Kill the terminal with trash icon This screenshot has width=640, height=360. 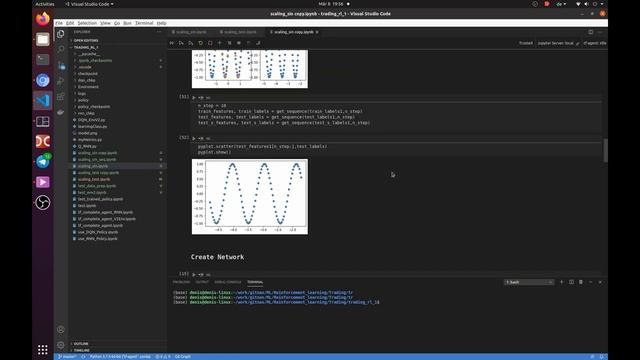[x=581, y=282]
